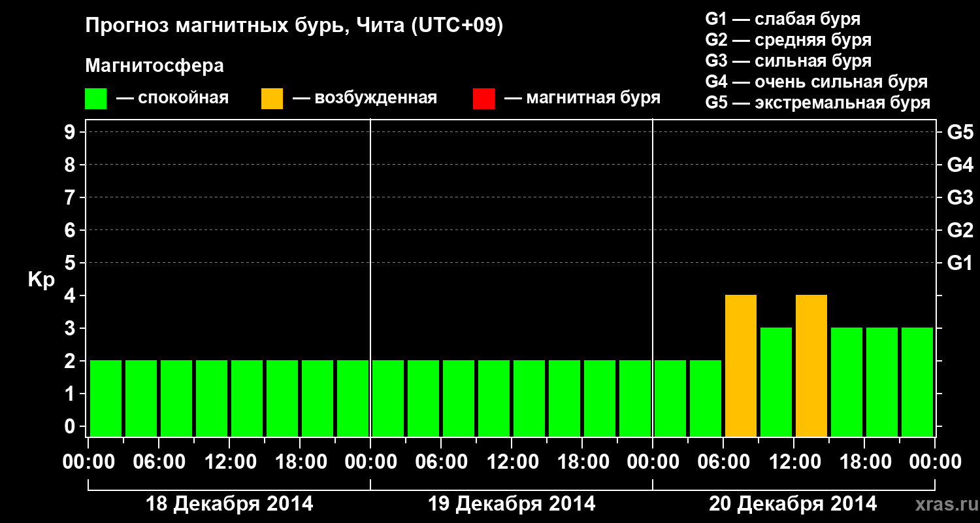
Task: Click the 'G1 — слабая буря' legend line
Action: point(783,19)
